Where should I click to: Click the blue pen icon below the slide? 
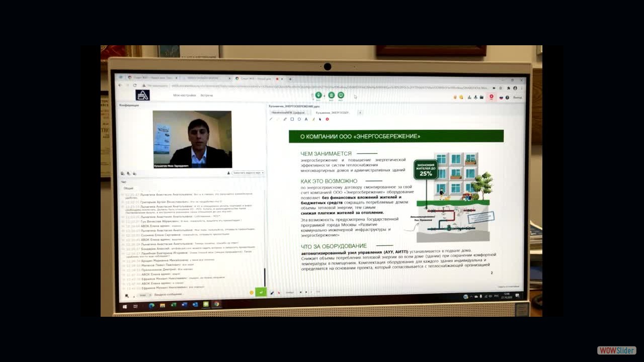(272, 293)
